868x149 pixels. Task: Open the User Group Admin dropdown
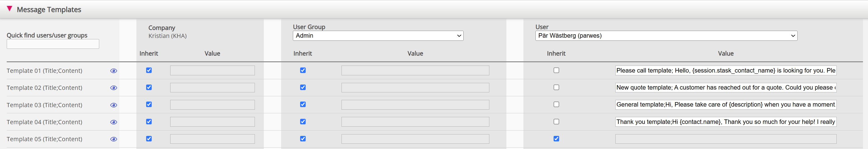[x=378, y=36]
